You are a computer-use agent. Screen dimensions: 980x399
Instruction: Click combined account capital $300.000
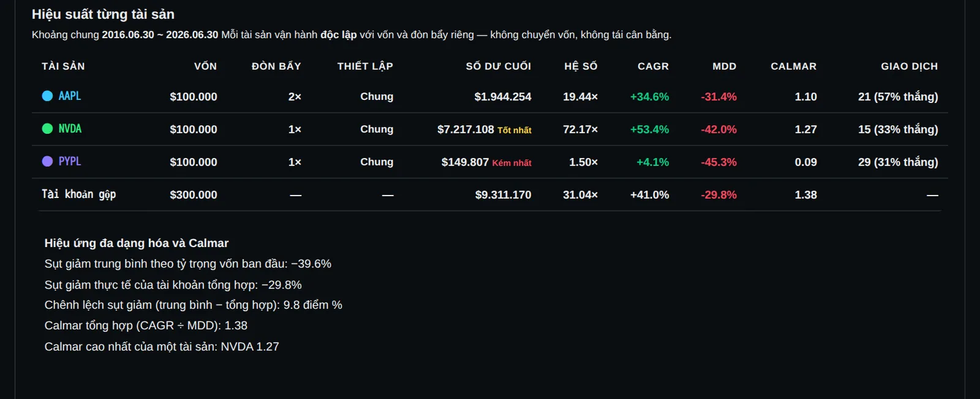tap(194, 195)
